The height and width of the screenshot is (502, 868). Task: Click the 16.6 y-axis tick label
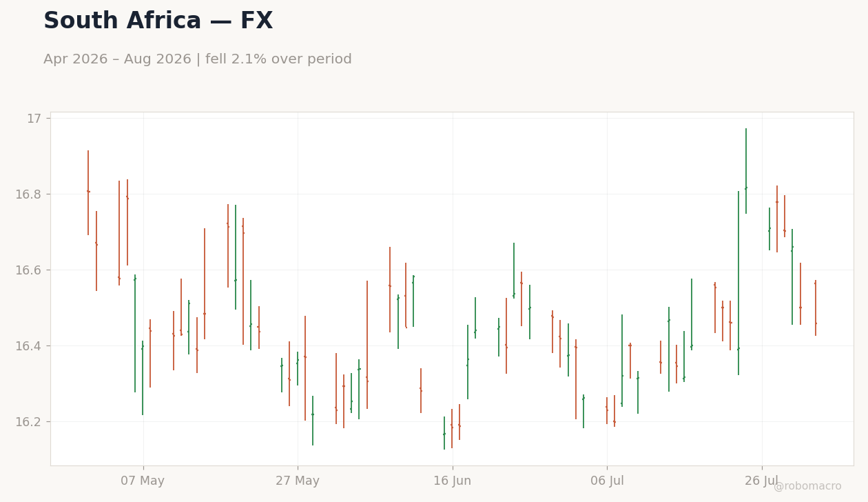click(x=28, y=270)
